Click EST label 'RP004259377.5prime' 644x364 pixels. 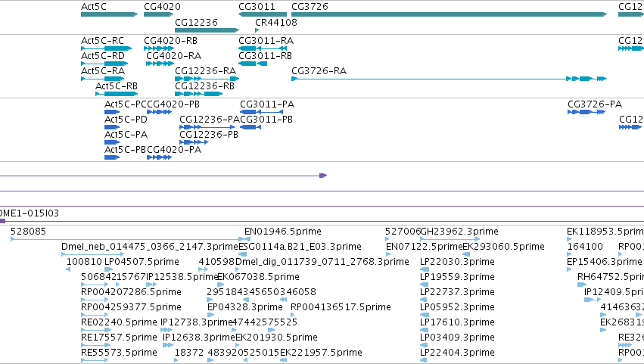(x=131, y=308)
